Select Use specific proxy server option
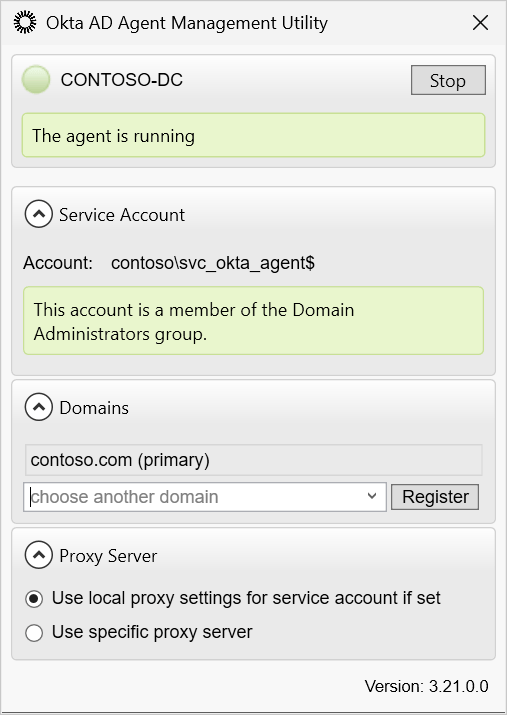 pyautogui.click(x=34, y=633)
